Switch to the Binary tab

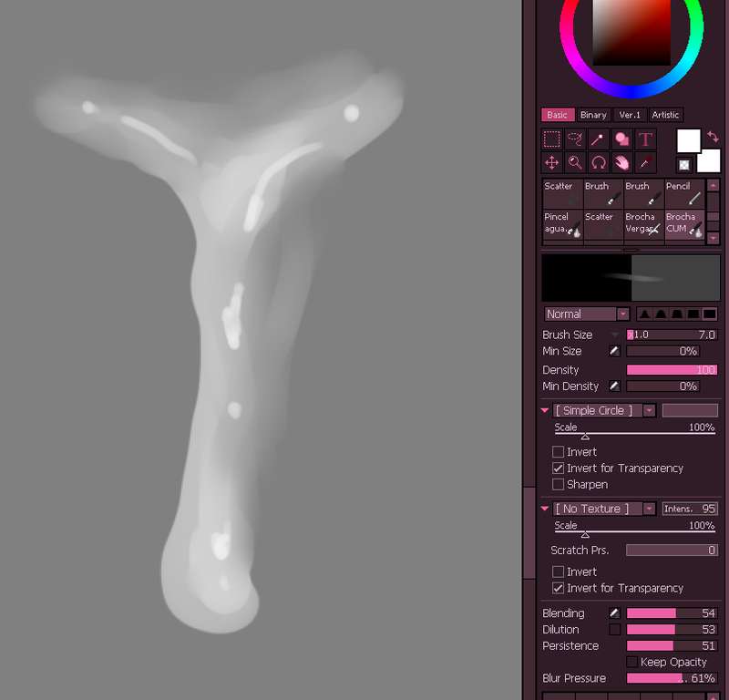pos(593,115)
